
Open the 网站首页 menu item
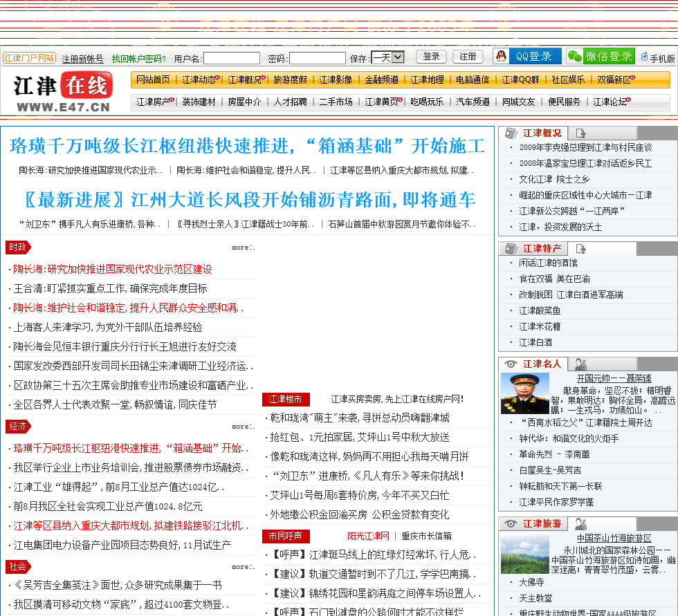point(153,80)
